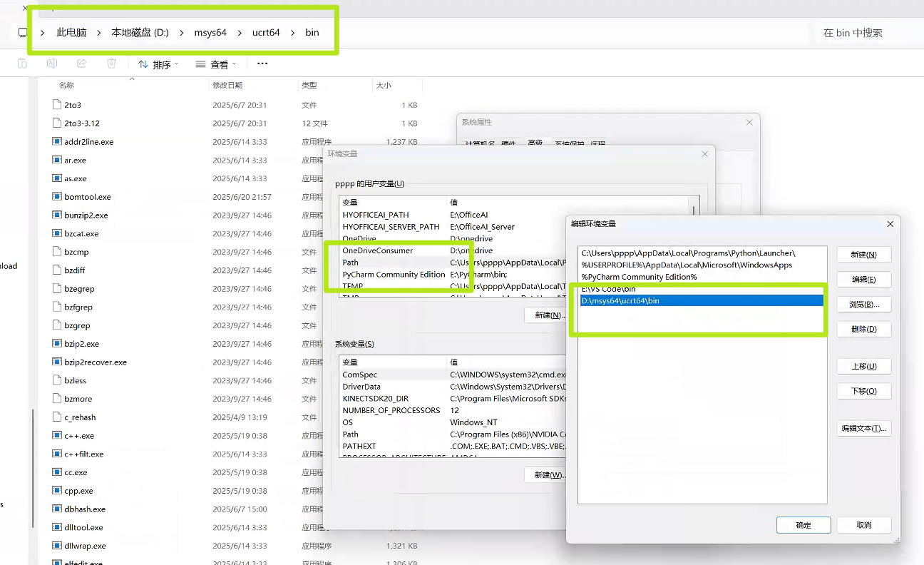The image size is (924, 565).
Task: Click ucrt64 breadcrumb segment
Action: click(266, 33)
